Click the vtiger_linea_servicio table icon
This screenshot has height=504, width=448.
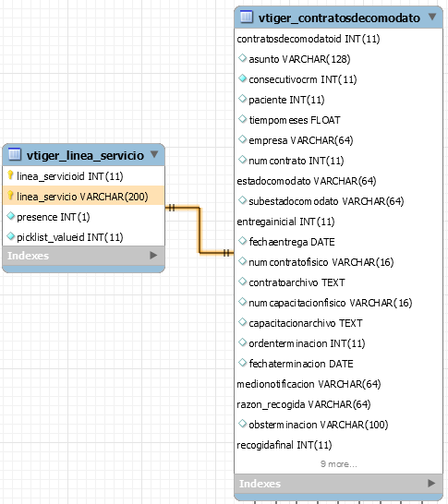coord(15,154)
